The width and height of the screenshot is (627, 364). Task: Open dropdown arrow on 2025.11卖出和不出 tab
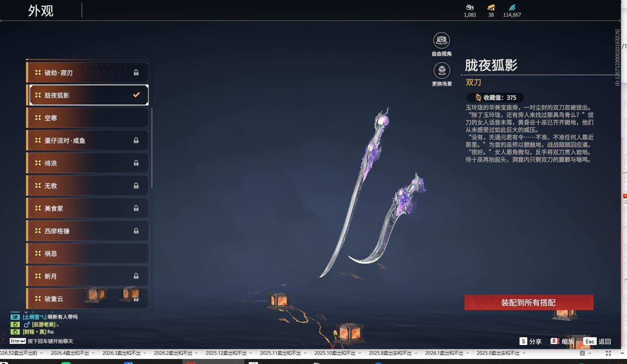pos(305,353)
